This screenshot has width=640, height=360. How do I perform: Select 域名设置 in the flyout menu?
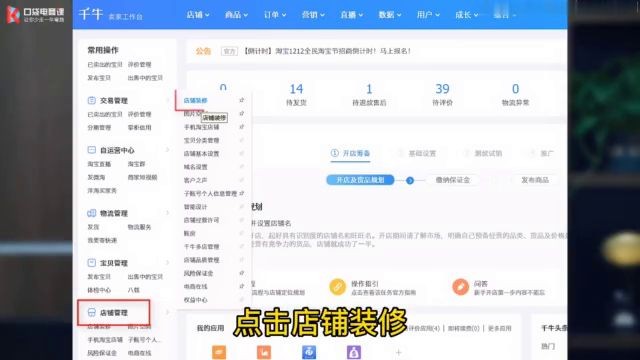[x=196, y=167]
